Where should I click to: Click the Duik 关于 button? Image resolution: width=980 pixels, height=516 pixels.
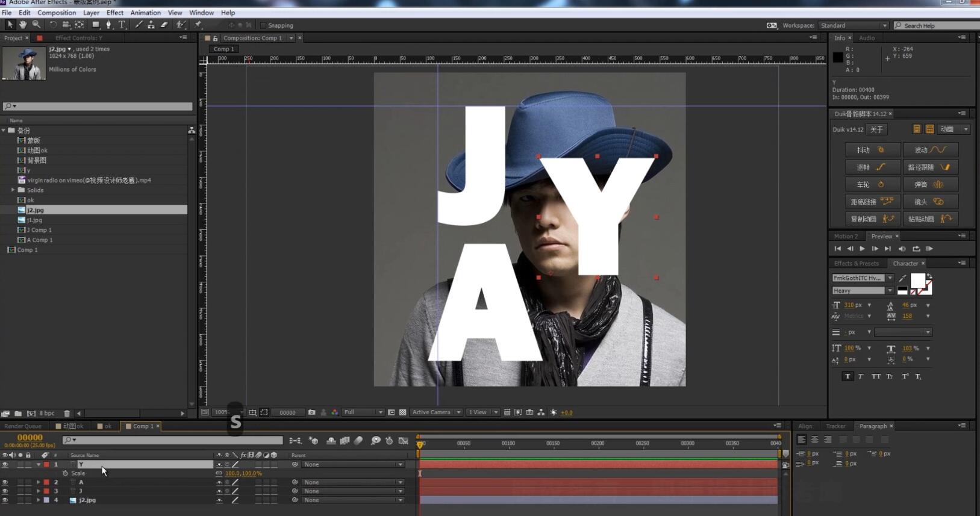876,129
